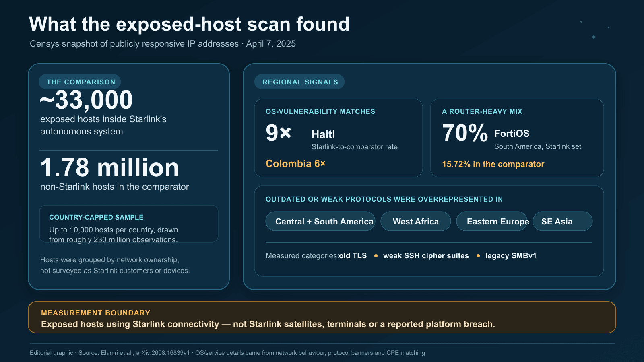Select the "Eastern Europe" chip
644x362 pixels.
[x=492, y=221]
